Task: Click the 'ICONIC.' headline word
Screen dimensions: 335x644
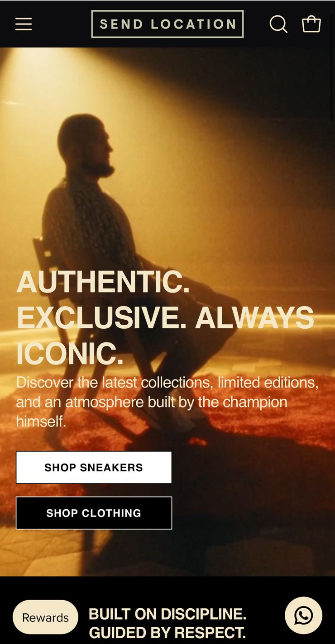Action: (x=70, y=354)
